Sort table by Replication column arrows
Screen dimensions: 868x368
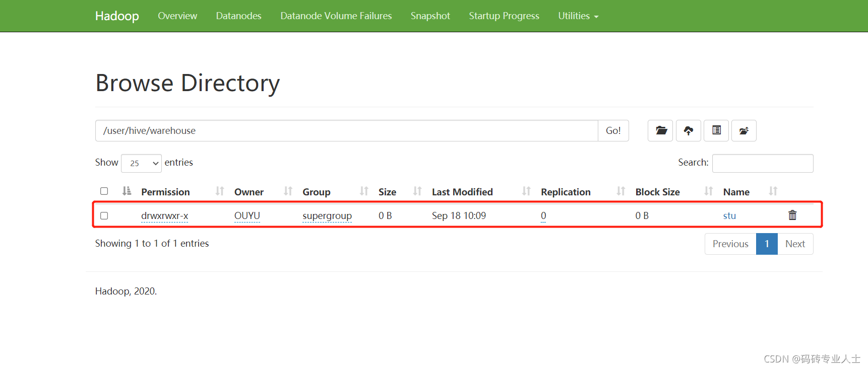pos(621,191)
